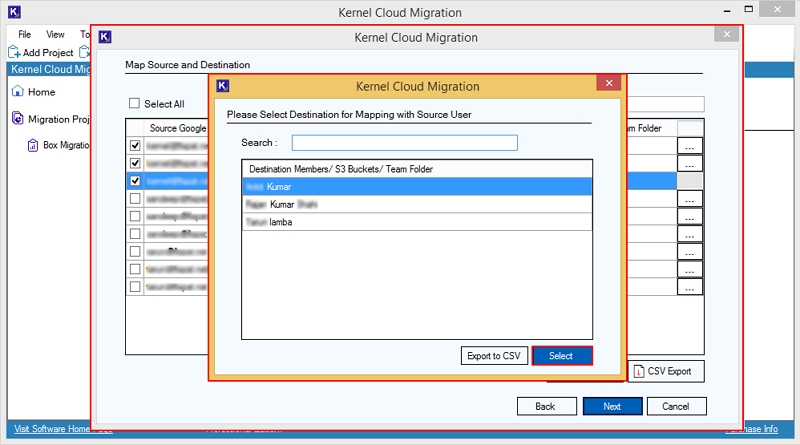Uncheck the third highlighted source user checkbox
Viewport: 800px width, 445px height.
[x=135, y=181]
